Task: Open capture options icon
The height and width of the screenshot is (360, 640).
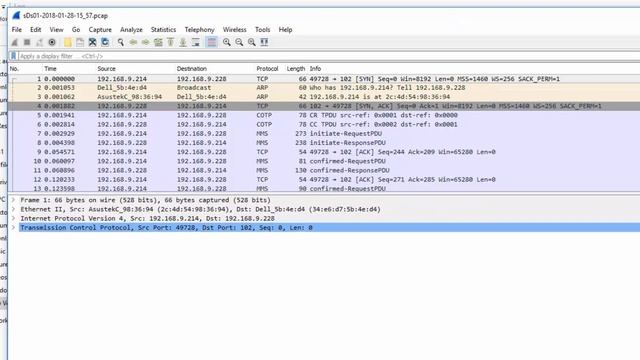Action: point(52,42)
